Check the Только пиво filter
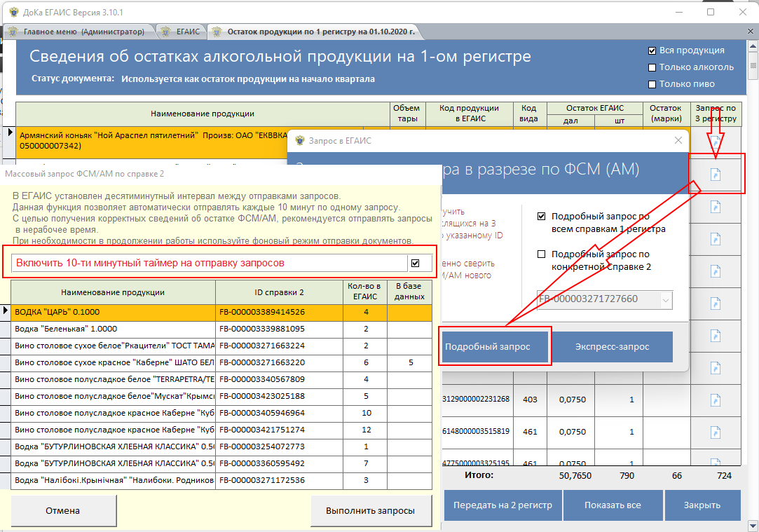Screen dimensions: 759x532 pyautogui.click(x=652, y=84)
